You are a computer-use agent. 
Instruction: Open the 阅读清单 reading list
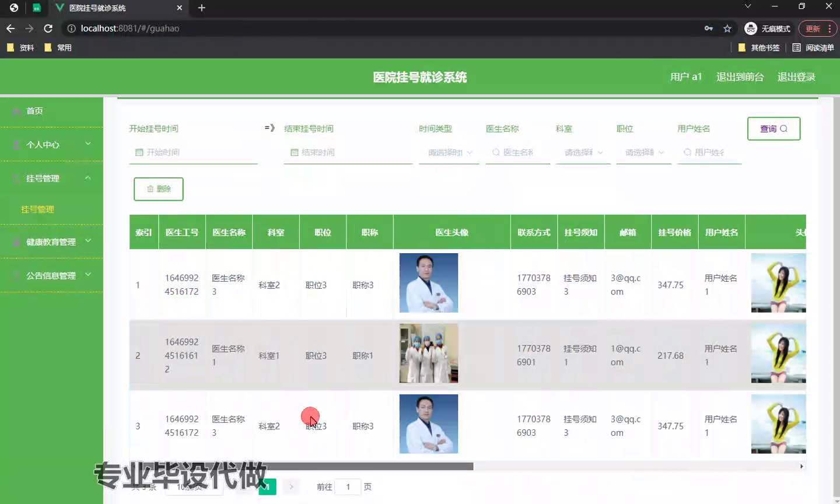tap(813, 48)
